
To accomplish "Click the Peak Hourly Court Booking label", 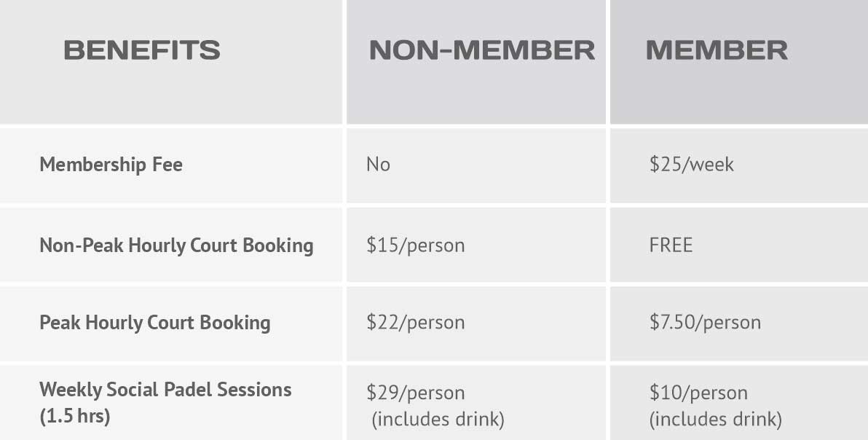I will pos(154,323).
